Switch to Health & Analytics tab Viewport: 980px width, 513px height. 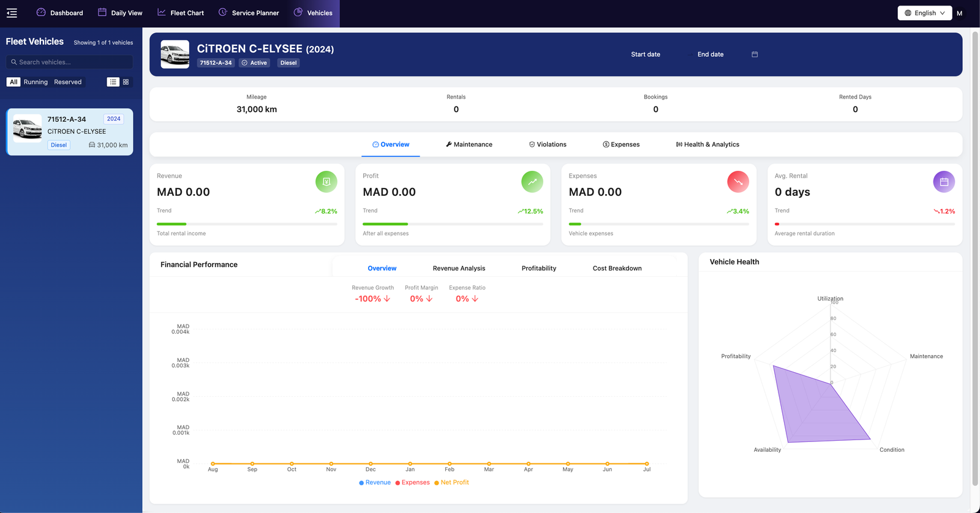click(x=707, y=144)
